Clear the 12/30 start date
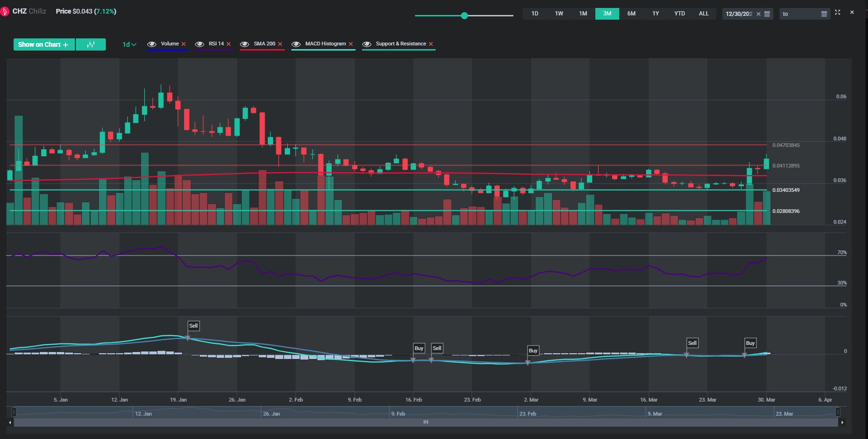 click(758, 14)
